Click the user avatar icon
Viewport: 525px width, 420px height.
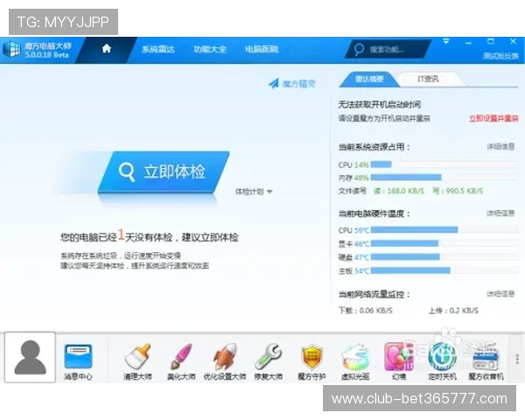30,357
